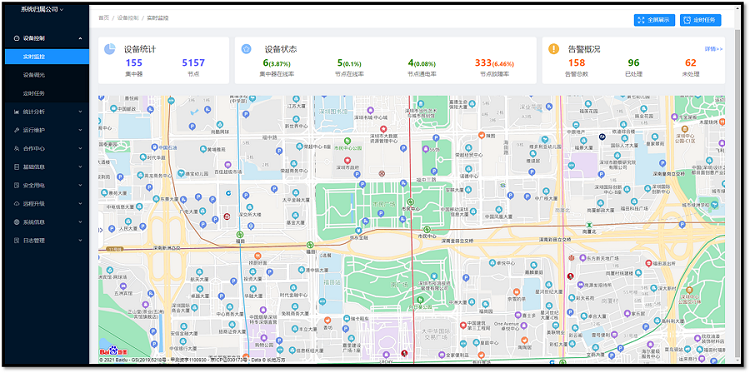Select 实时监控 in the sidebar
This screenshot has height=373, width=750.
click(x=47, y=56)
